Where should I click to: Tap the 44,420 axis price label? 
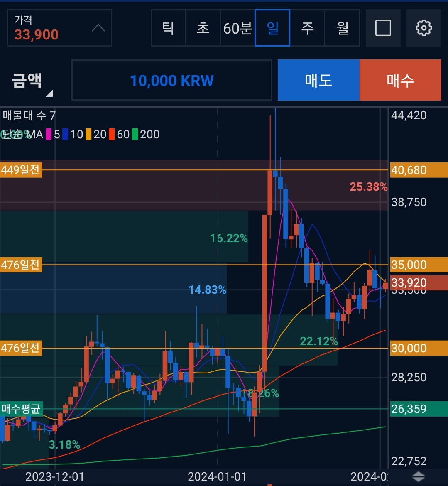(409, 115)
